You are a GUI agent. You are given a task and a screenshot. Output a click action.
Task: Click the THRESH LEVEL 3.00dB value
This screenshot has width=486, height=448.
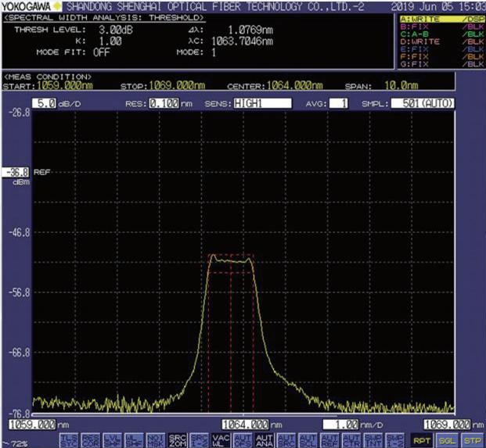coord(116,30)
